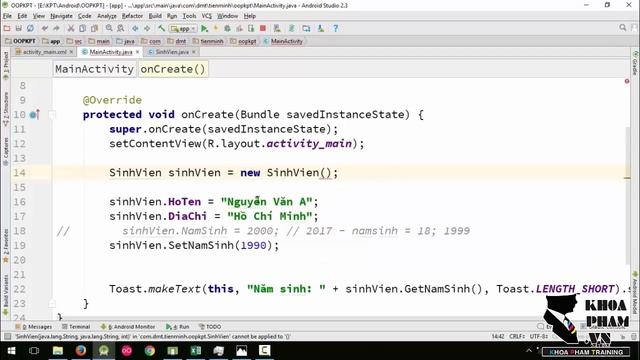Open the Refactor menu
Screen dimensions: 640x360
(x=132, y=16)
